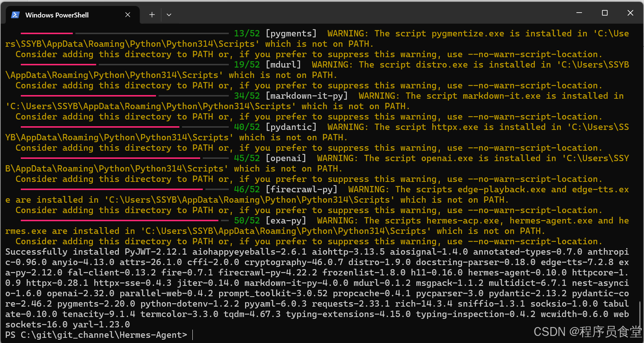Click the 34/52 progress count
This screenshot has width=644, height=343.
(247, 96)
